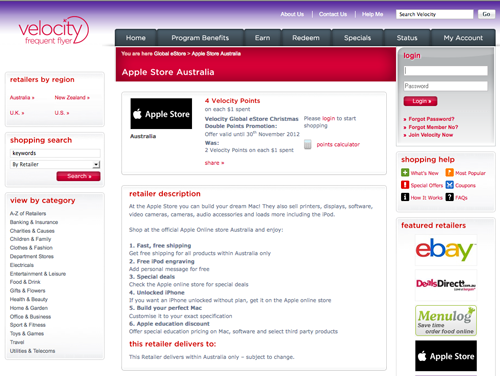Open the Charities & Causes category
The height and width of the screenshot is (376, 500).
click(32, 231)
